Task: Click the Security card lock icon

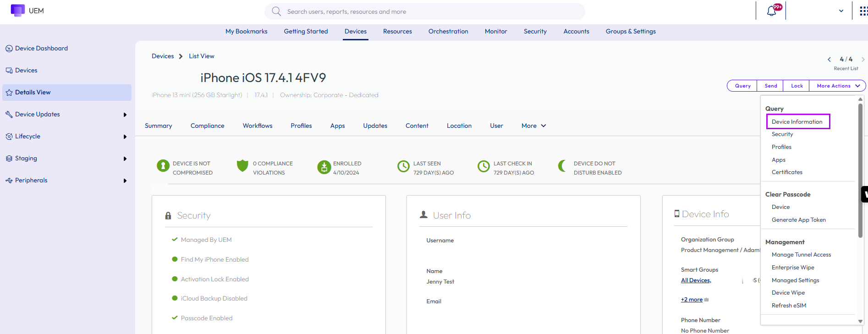Action: tap(168, 215)
